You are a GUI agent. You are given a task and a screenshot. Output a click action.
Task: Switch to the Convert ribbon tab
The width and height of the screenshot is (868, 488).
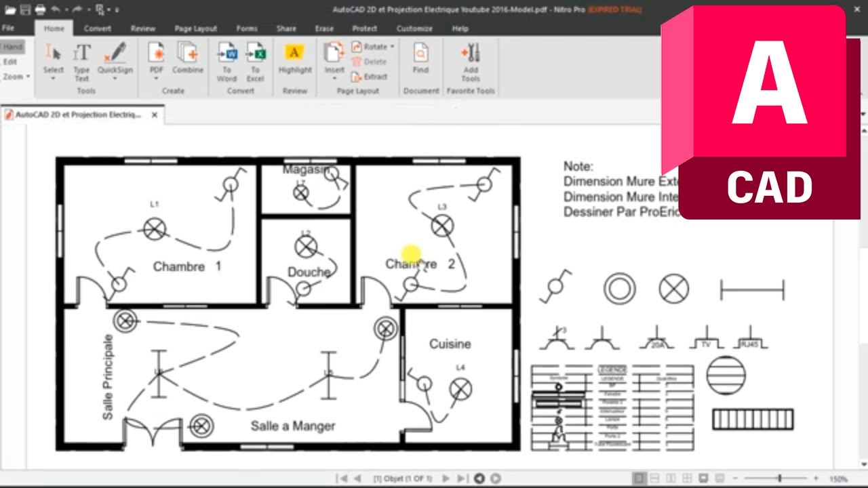click(98, 28)
